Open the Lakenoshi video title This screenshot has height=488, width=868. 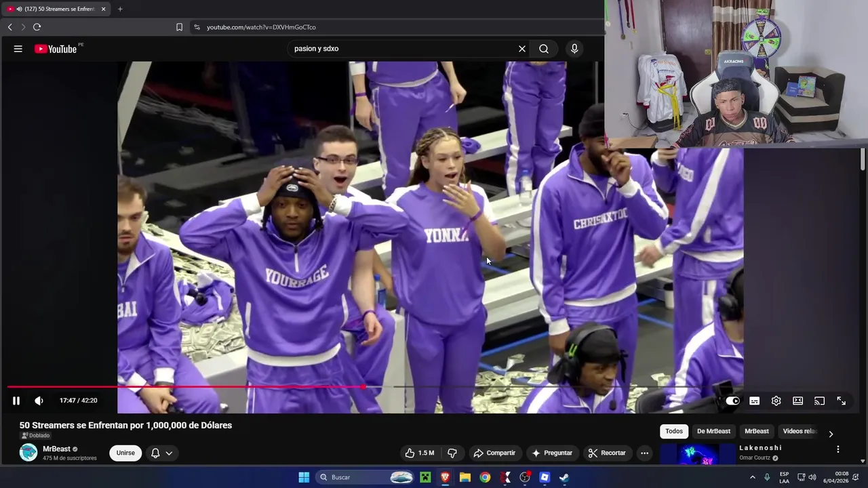760,448
